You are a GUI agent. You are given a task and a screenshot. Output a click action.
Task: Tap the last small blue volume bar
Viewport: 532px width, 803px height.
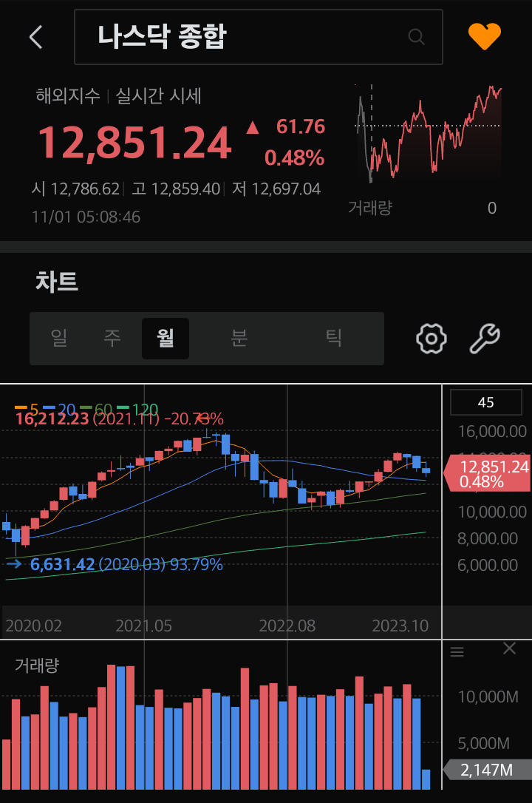pyautogui.click(x=426, y=779)
